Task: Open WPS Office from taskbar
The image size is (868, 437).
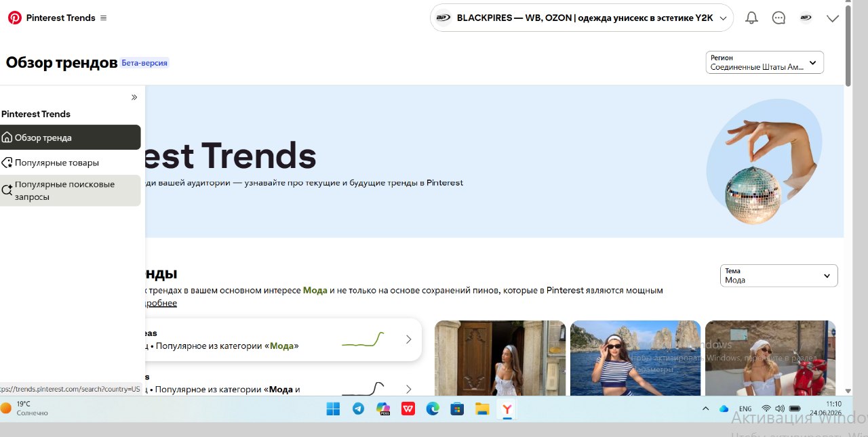Action: click(x=408, y=409)
